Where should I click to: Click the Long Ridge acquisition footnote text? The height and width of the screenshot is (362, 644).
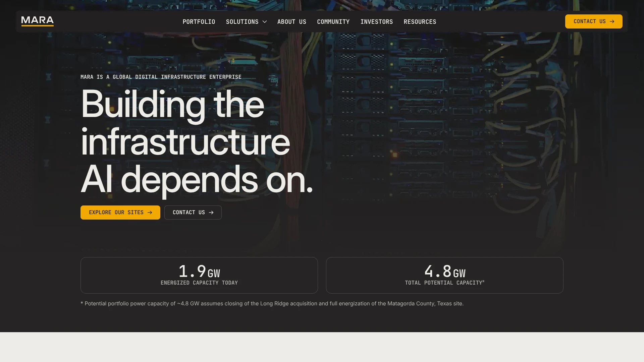tap(272, 304)
